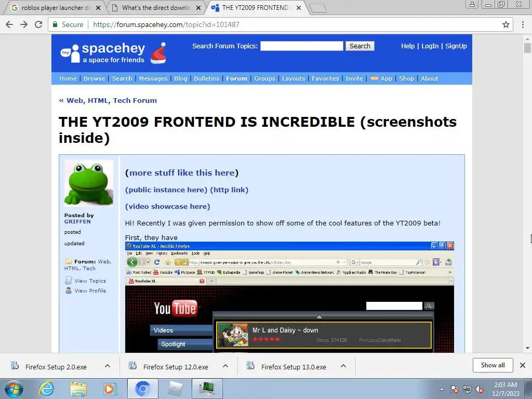532x399 pixels.
Task: Open Home in the spacehey nav bar
Action: point(68,78)
